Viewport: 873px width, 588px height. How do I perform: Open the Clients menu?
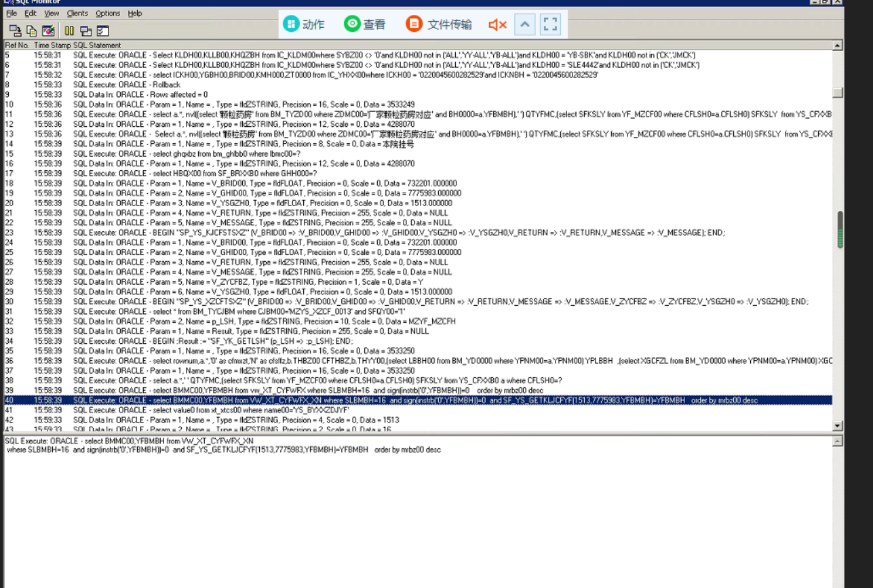pos(77,14)
